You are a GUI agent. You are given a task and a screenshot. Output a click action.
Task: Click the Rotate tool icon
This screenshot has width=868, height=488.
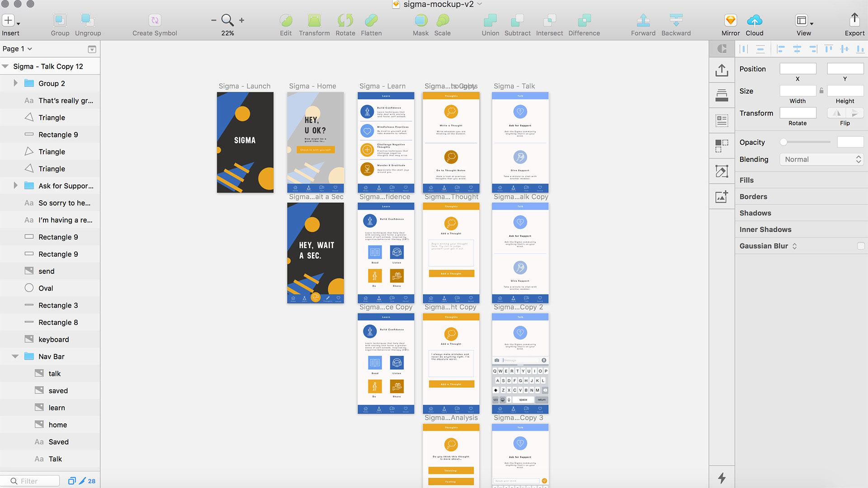[345, 20]
